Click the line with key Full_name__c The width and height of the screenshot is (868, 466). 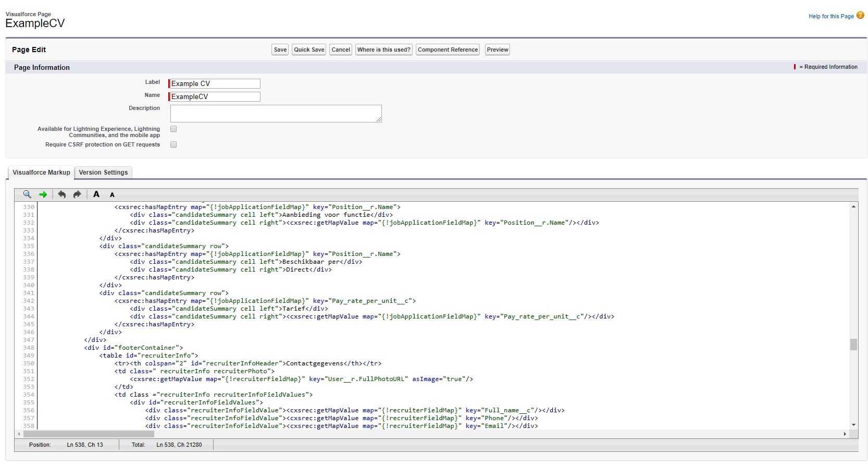click(355, 410)
